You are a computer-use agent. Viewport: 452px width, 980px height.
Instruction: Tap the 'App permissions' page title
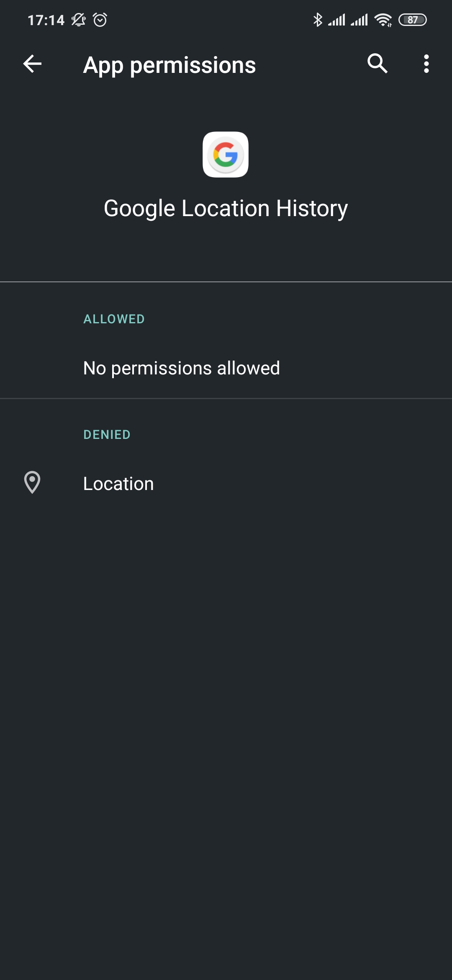point(169,65)
